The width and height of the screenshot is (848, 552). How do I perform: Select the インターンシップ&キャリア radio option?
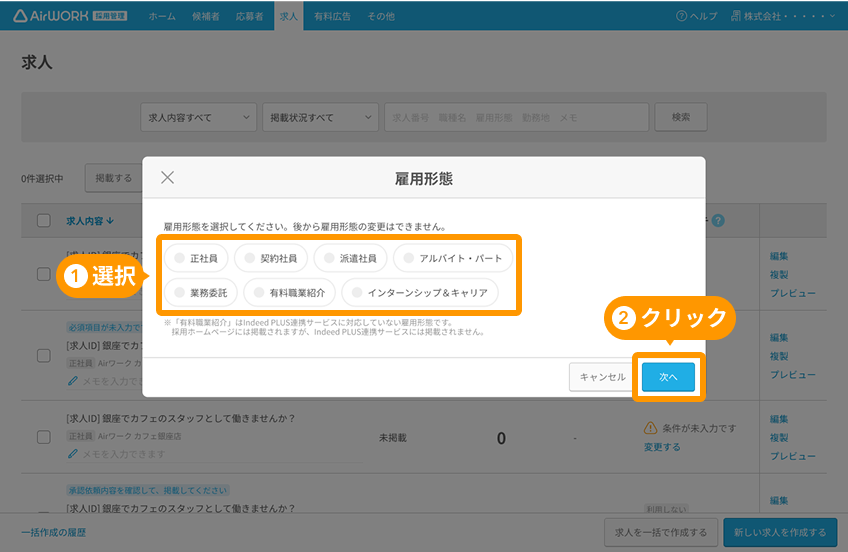coord(420,292)
